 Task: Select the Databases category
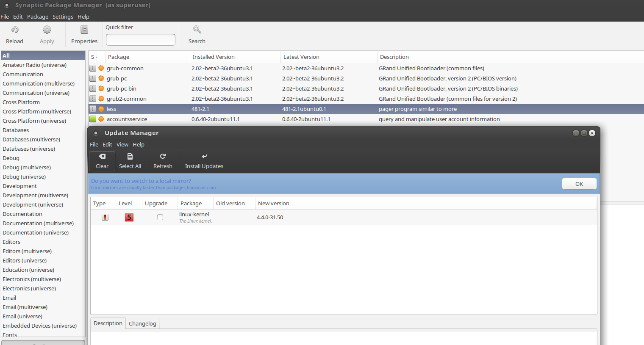click(43, 130)
